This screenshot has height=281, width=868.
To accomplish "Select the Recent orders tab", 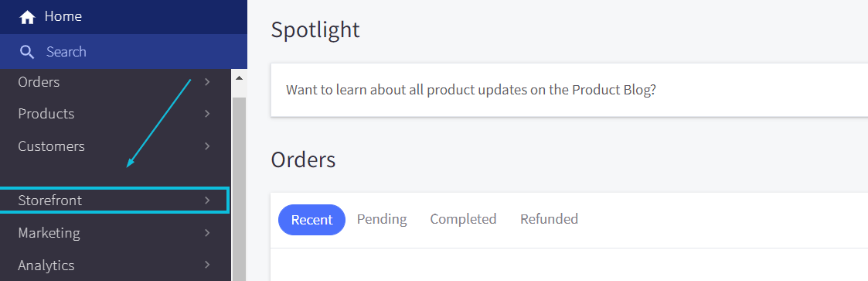I will point(311,220).
